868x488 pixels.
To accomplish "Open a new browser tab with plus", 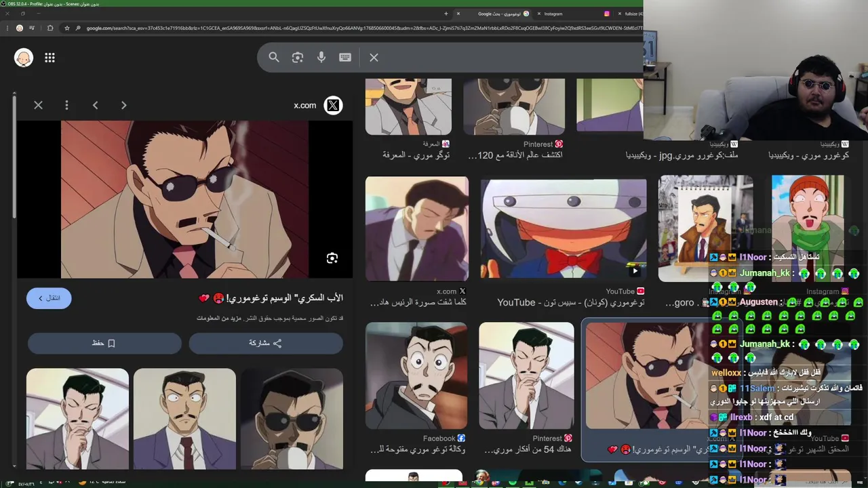I will tap(446, 14).
